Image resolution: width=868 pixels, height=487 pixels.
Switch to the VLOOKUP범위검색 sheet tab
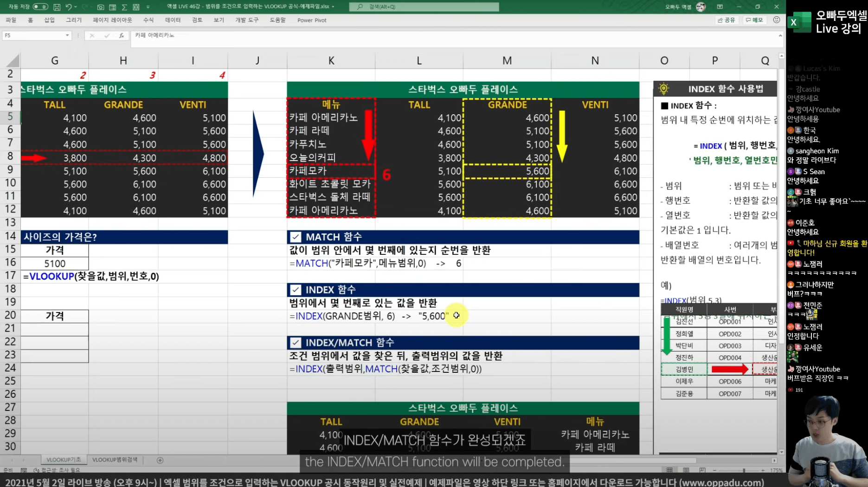click(115, 460)
